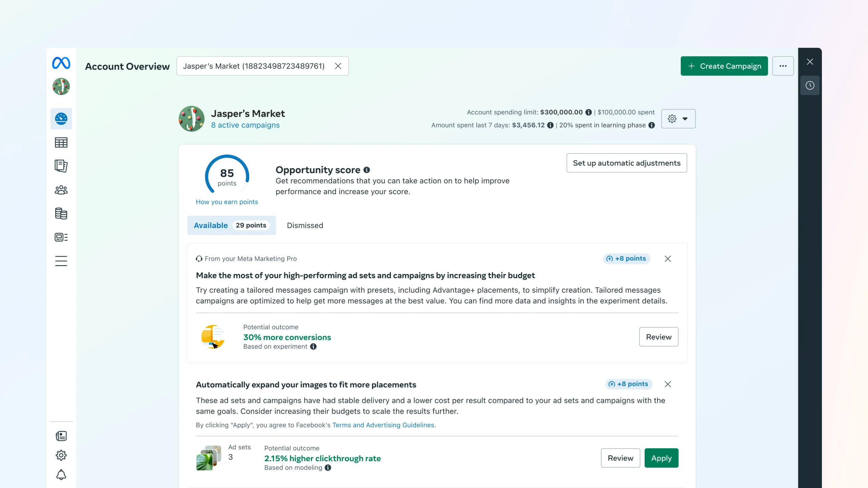
Task: Apply the image expansion recommendation
Action: coord(661,458)
